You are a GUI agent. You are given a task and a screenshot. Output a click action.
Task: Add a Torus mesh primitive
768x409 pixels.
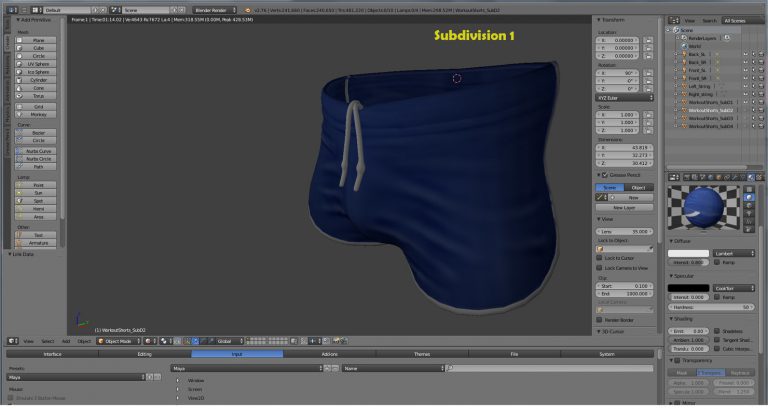[38, 95]
